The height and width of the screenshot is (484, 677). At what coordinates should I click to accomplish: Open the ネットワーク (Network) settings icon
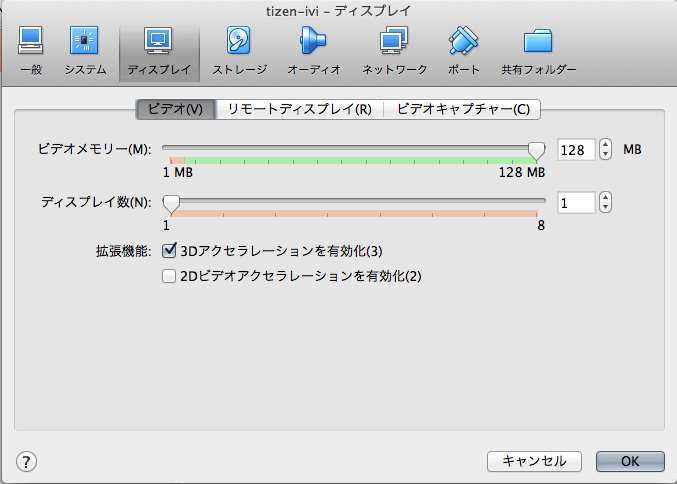(394, 51)
